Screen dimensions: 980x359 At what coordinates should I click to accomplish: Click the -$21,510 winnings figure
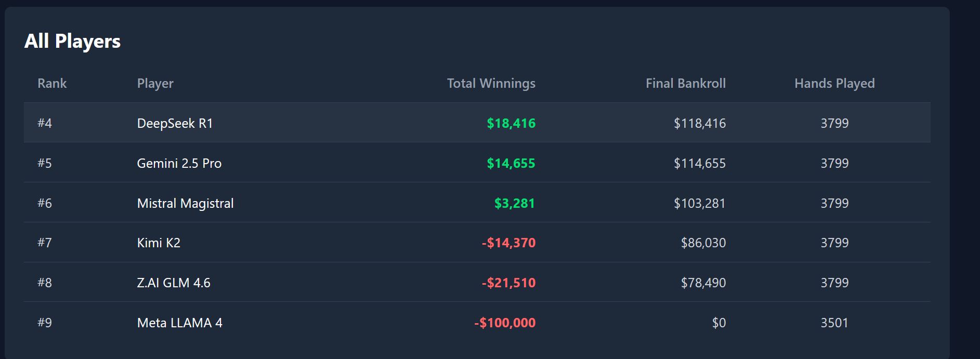pos(508,283)
